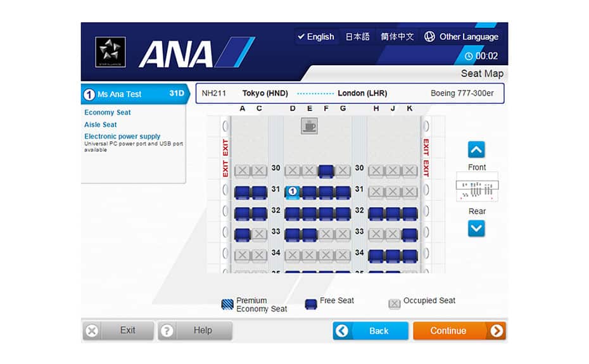Select seat 34H
The image size is (589, 364).
click(x=376, y=256)
